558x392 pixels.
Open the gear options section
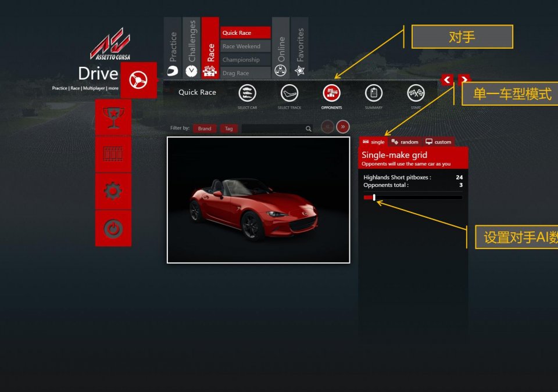pos(113,192)
